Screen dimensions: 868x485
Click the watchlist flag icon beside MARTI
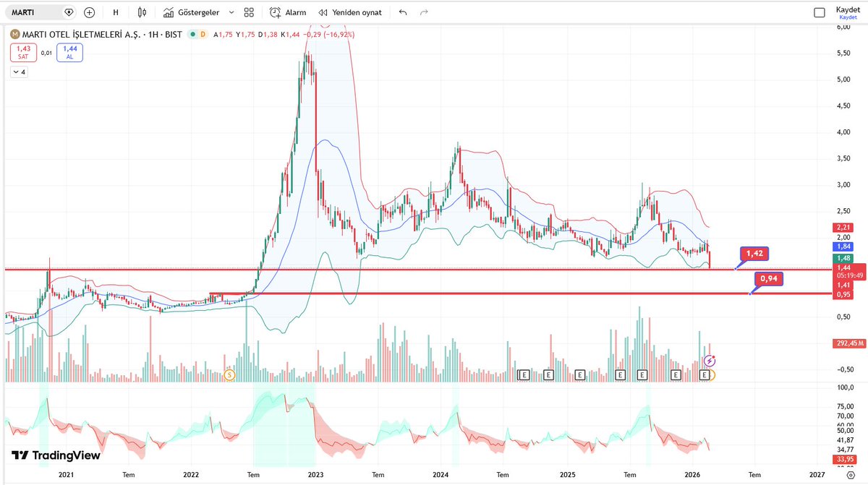tap(69, 12)
